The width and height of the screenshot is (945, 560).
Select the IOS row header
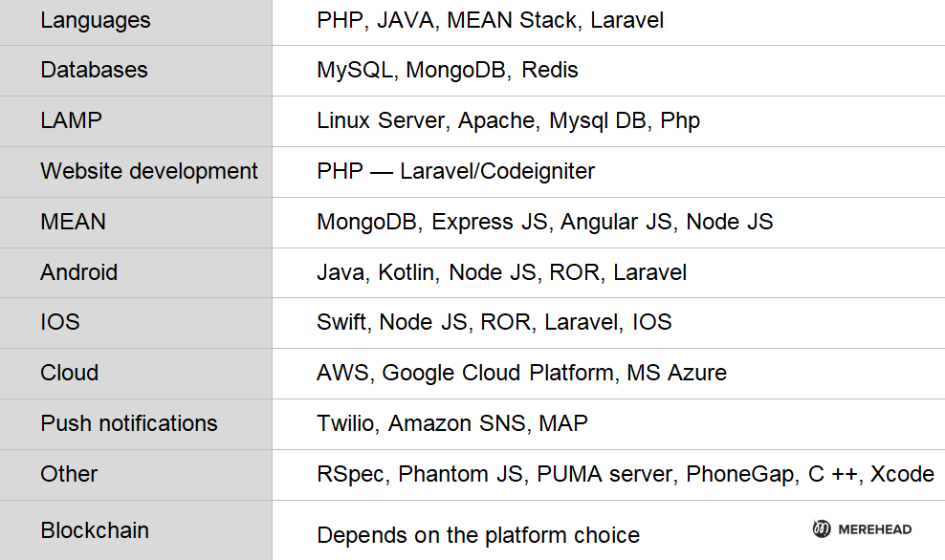point(59,322)
